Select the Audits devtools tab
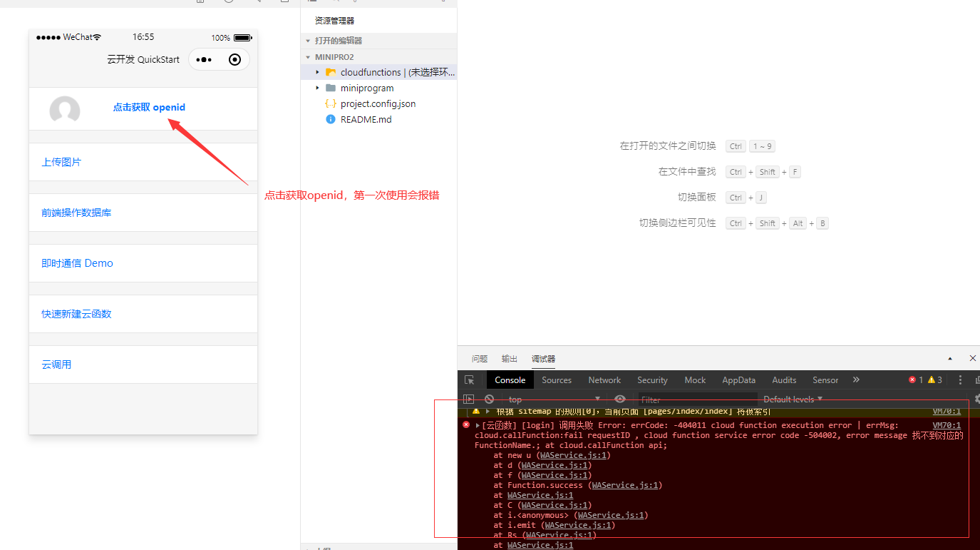 784,380
